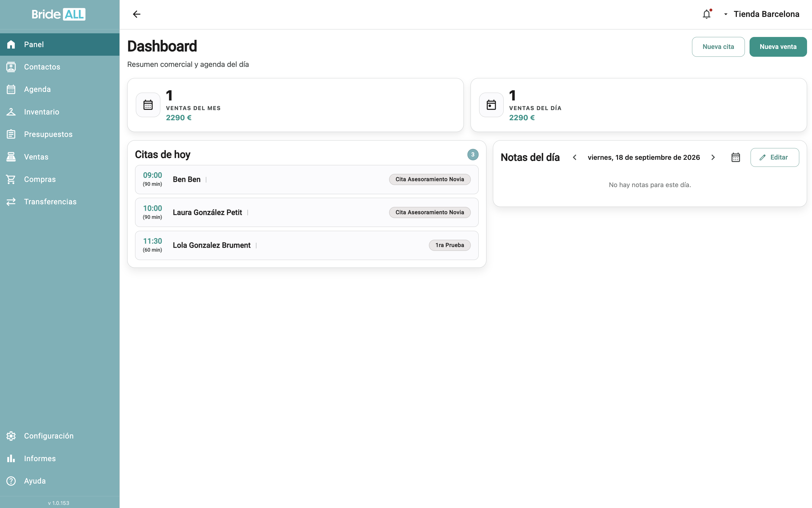
Task: Click the Ventas del día calendar icon
Action: coord(491,105)
